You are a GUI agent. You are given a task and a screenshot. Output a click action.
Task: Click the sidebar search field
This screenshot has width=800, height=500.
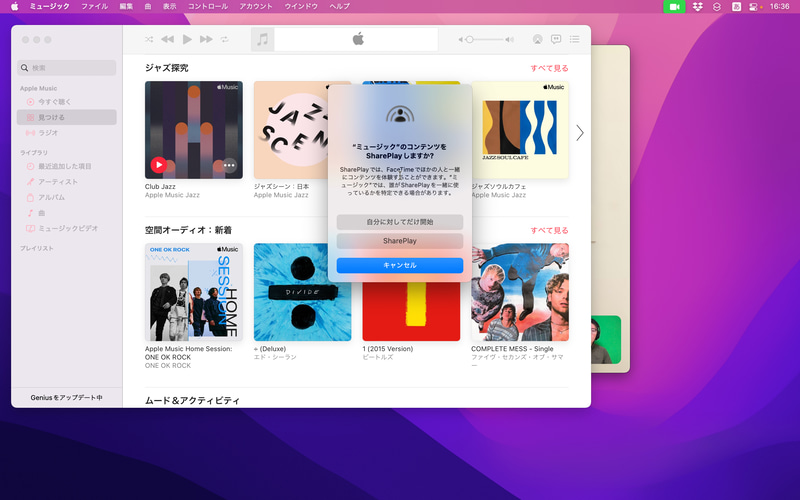pyautogui.click(x=67, y=67)
